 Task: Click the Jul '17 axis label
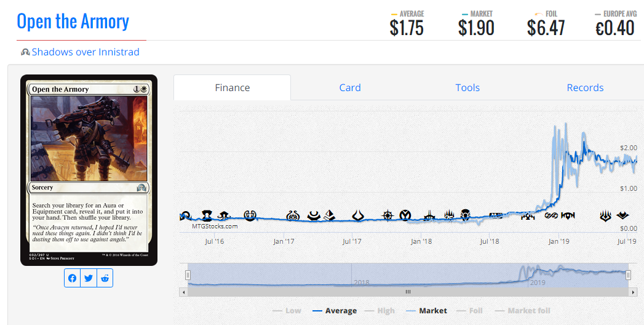point(352,241)
